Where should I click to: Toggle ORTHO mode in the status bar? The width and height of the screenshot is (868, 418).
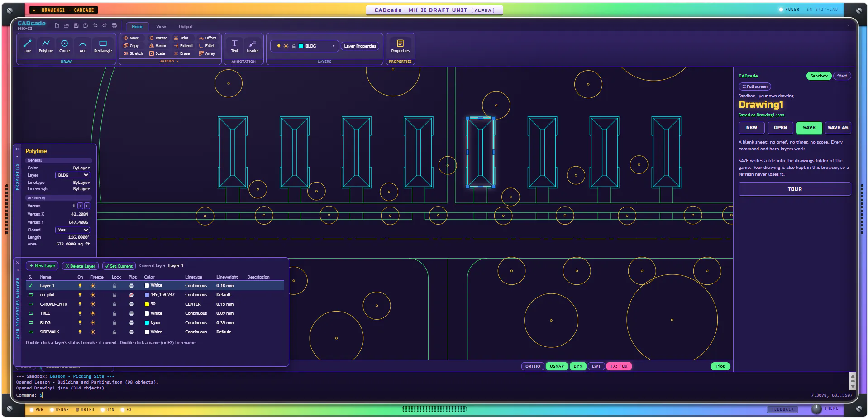(x=533, y=366)
